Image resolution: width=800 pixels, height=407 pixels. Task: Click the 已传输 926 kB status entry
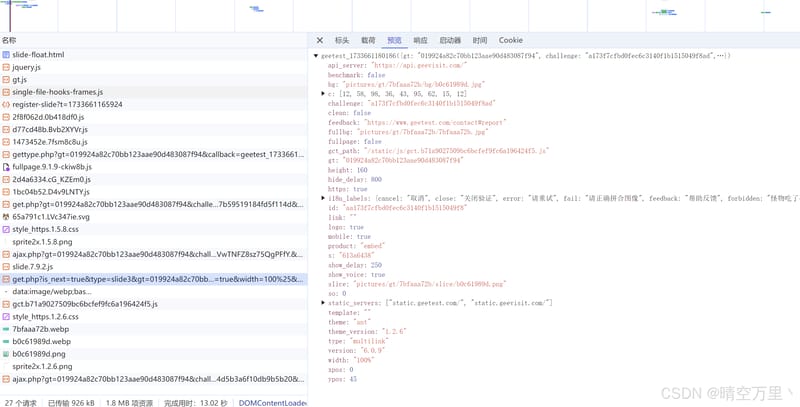pos(71,403)
